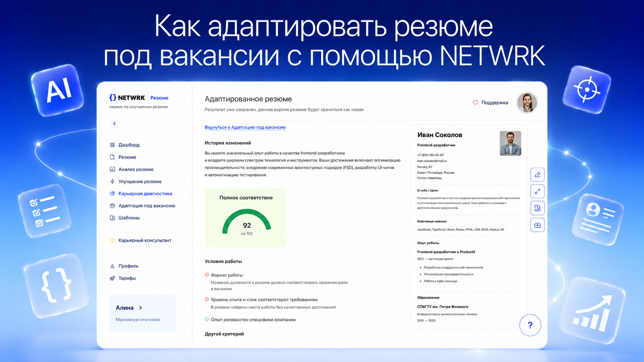Click the star icon by Карьерный консультант
644x362 pixels.
pyautogui.click(x=112, y=240)
